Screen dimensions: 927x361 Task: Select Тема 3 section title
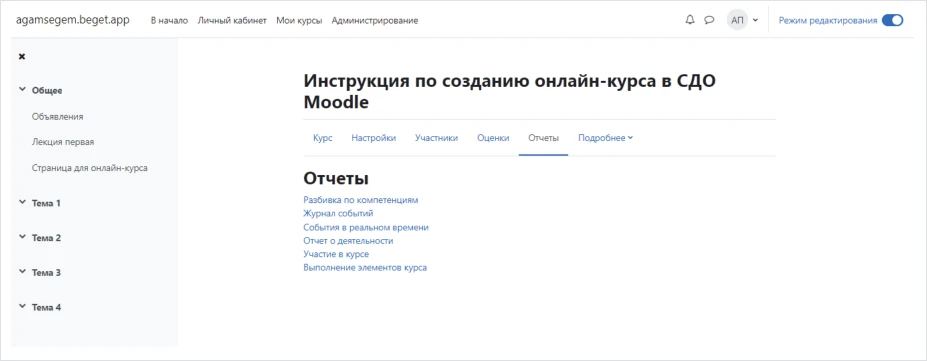[46, 272]
